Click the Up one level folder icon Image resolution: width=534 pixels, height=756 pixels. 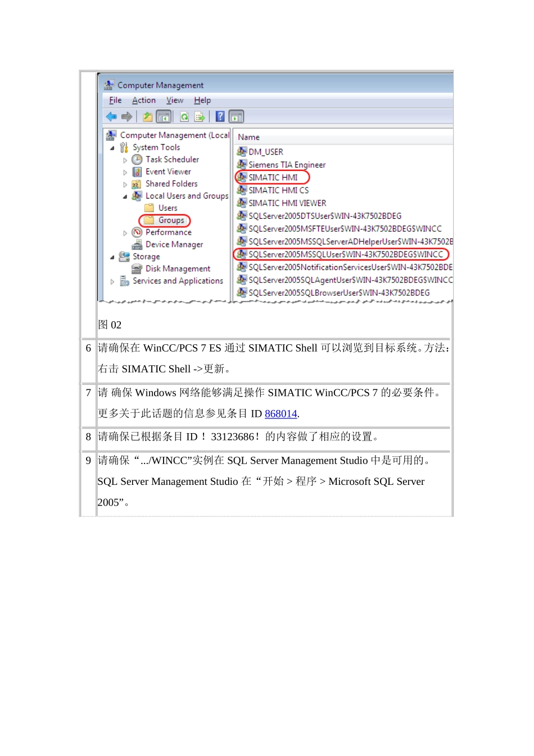tap(147, 116)
